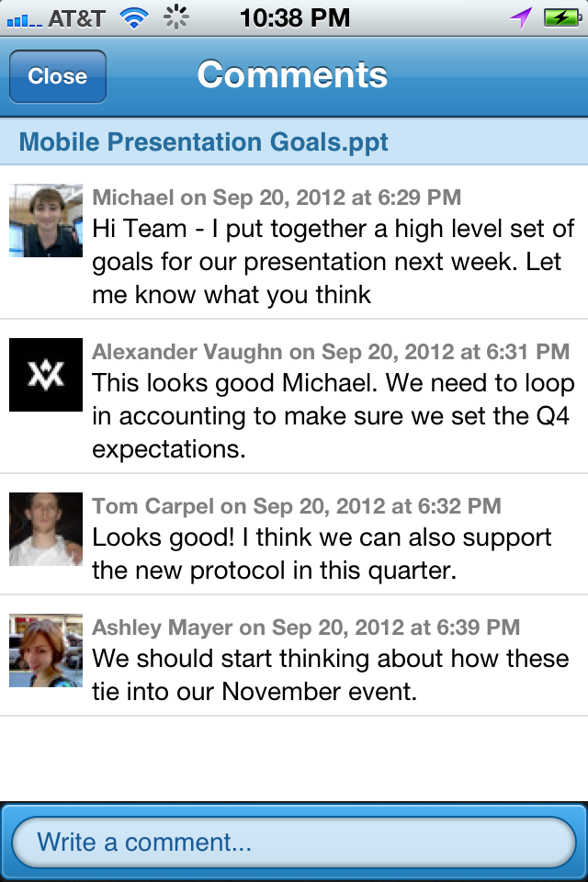Open Mobile Presentation Goals.ppt file title

203,142
